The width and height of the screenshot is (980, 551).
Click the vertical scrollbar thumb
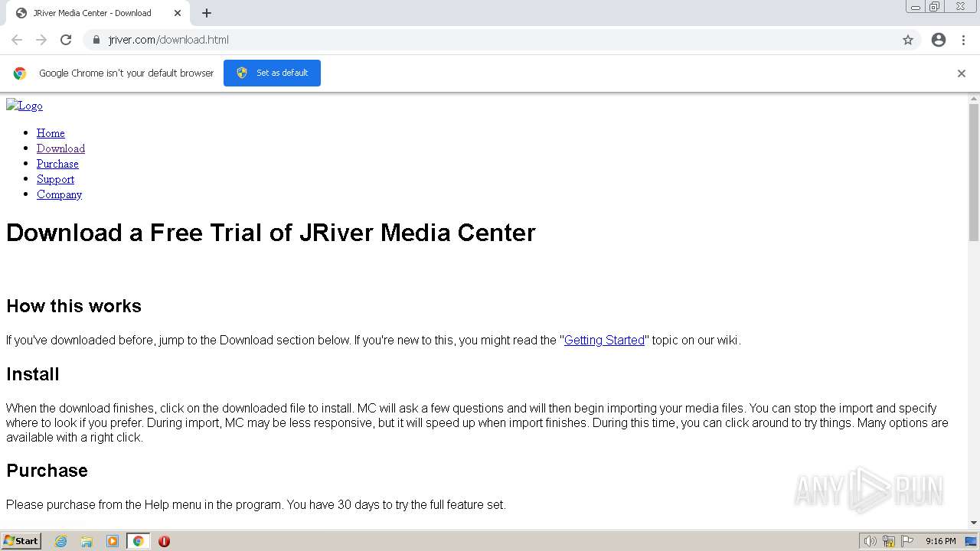(x=974, y=173)
